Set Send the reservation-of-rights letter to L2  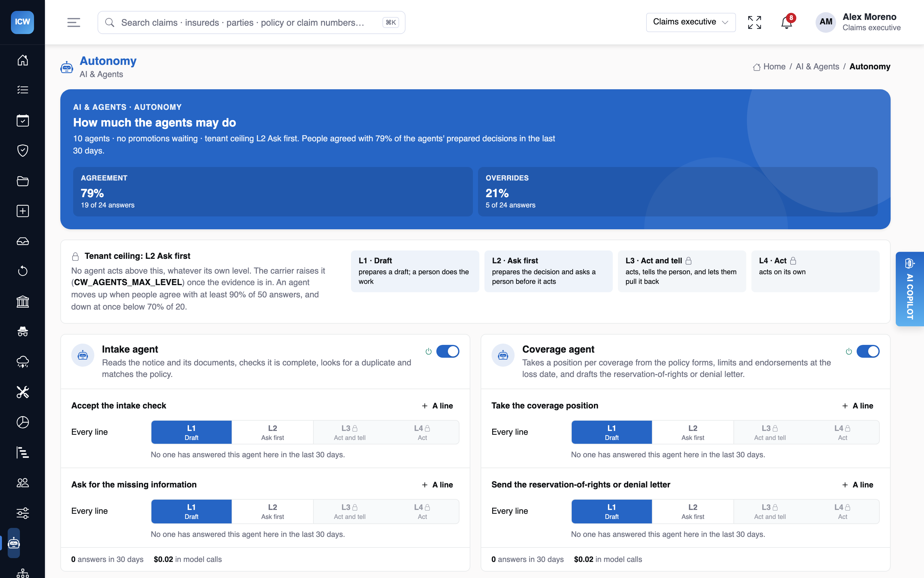click(x=693, y=512)
